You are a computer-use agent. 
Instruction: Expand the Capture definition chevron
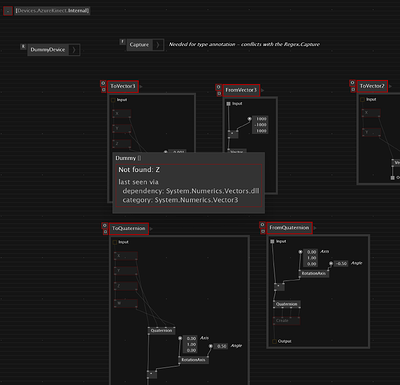click(x=158, y=45)
